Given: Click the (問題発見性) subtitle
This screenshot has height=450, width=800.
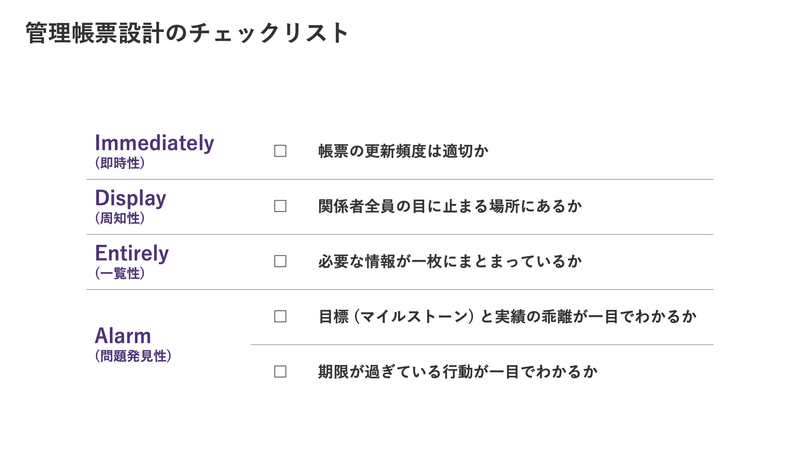Looking at the screenshot, I should point(133,356).
